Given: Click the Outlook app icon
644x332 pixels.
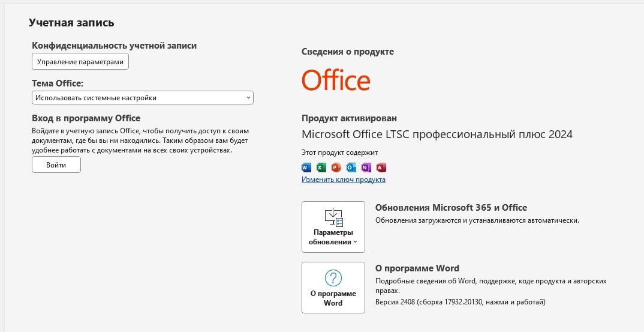Looking at the screenshot, I should point(351,168).
